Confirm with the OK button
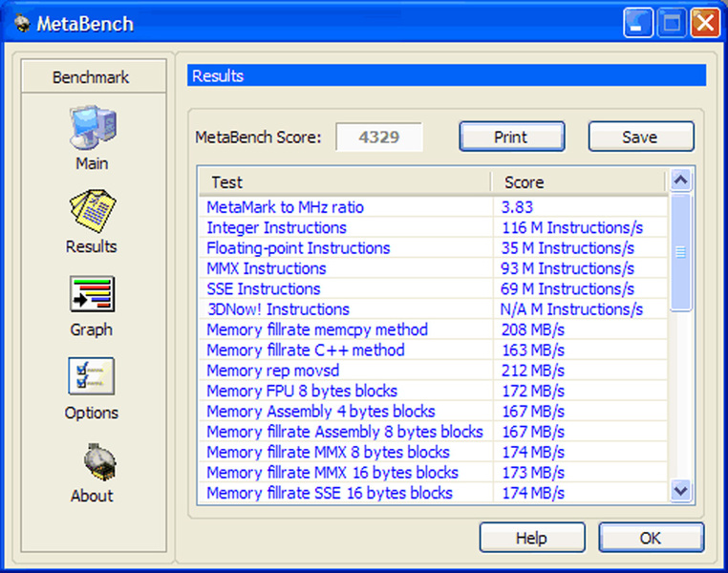The width and height of the screenshot is (728, 573). coord(651,538)
